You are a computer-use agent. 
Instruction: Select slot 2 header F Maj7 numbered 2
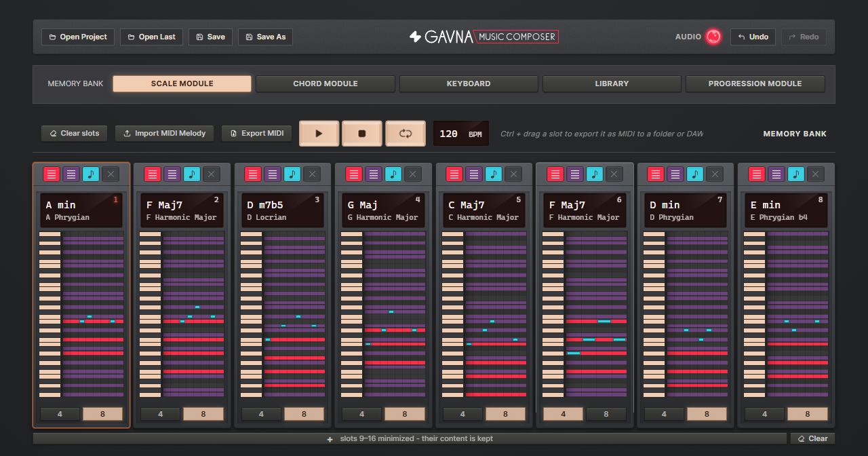point(182,210)
